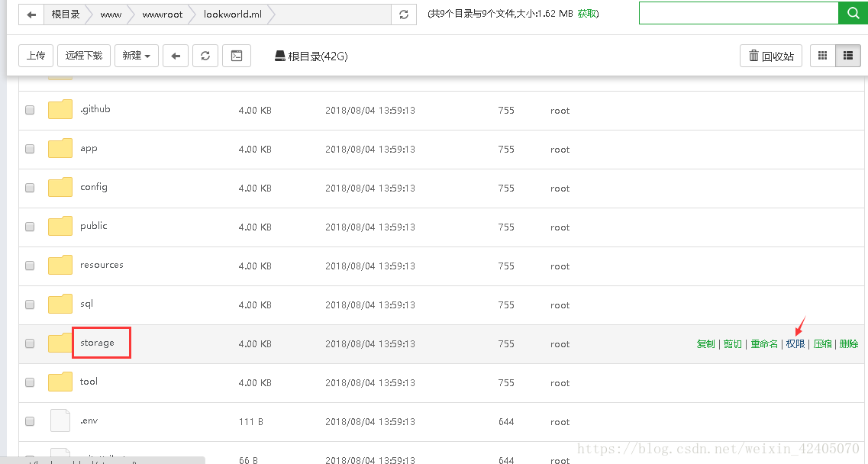
Task: Click the 111 B size of .env
Action: pyautogui.click(x=250, y=422)
